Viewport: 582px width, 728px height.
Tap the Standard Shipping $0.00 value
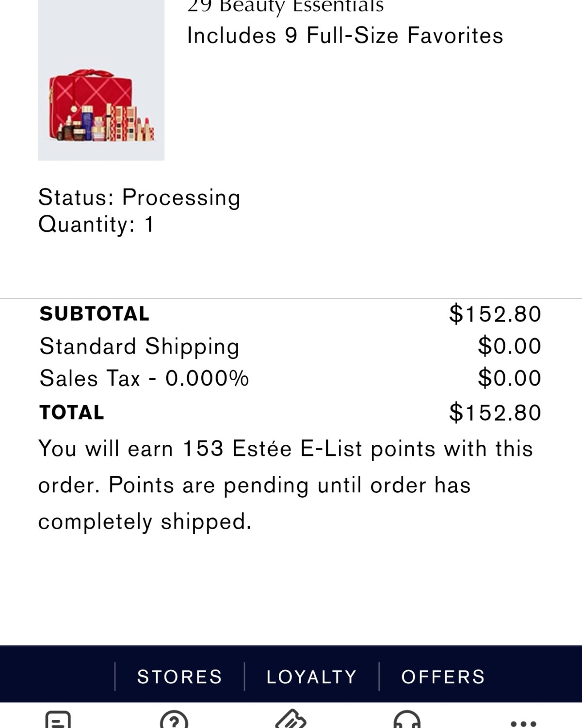[509, 346]
